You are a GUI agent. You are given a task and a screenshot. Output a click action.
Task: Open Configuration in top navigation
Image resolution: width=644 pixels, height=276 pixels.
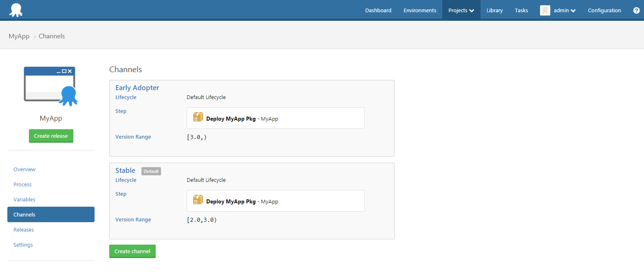click(604, 11)
